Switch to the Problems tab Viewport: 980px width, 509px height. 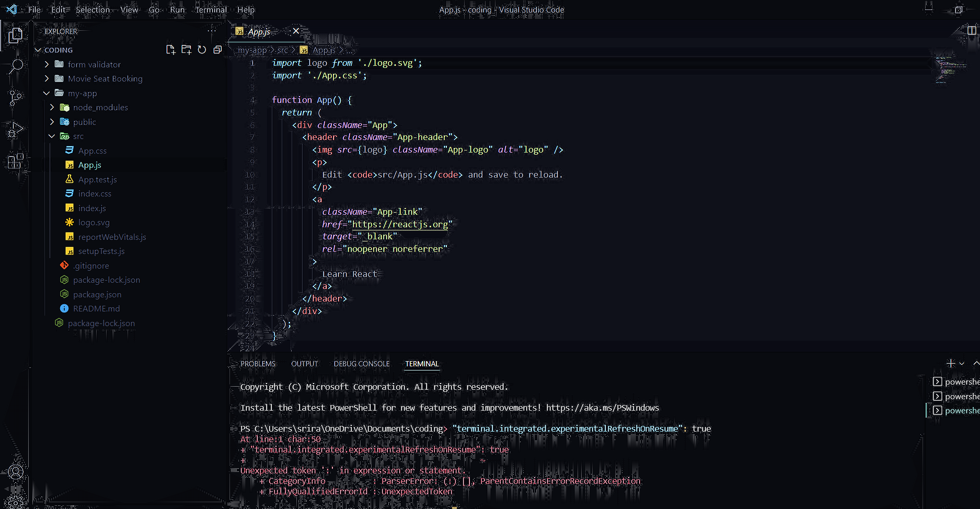pyautogui.click(x=257, y=364)
